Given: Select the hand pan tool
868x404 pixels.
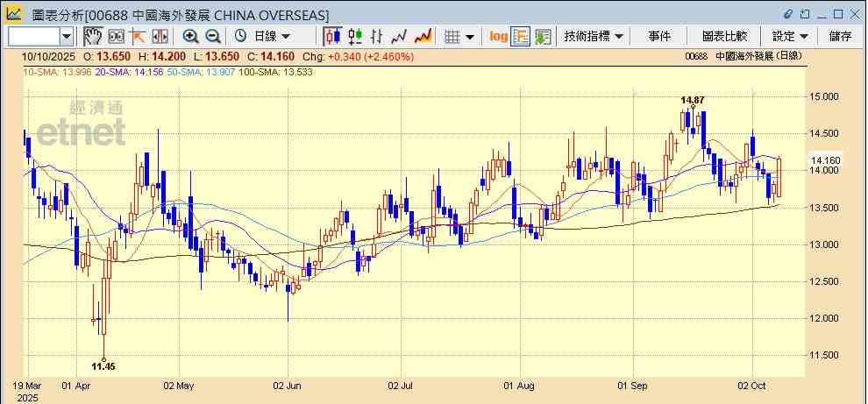Looking at the screenshot, I should point(92,36).
